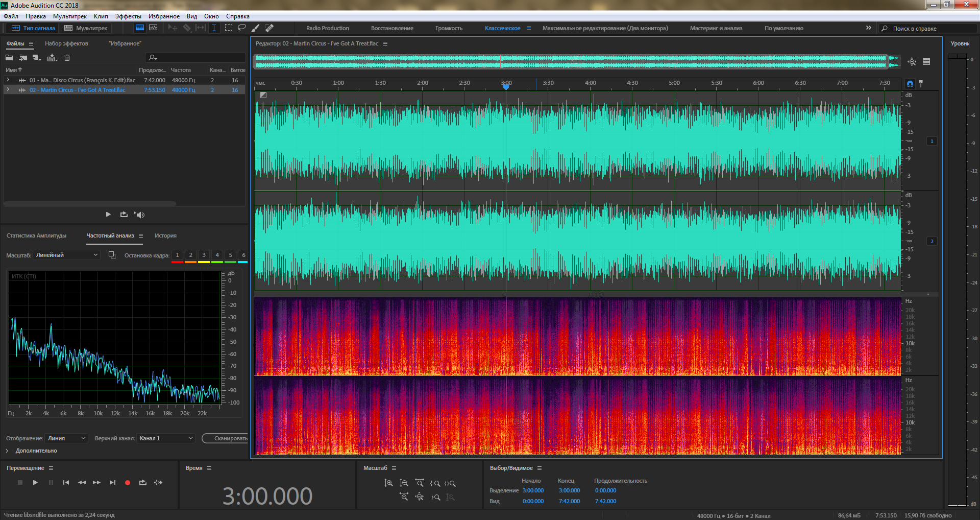
Task: Toggle Skip Selection in transport panel
Action: [x=158, y=482]
